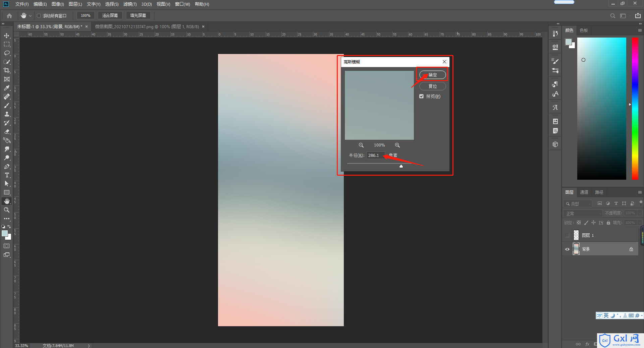Open the layer type filter dropdown
The image size is (644, 348).
point(578,204)
